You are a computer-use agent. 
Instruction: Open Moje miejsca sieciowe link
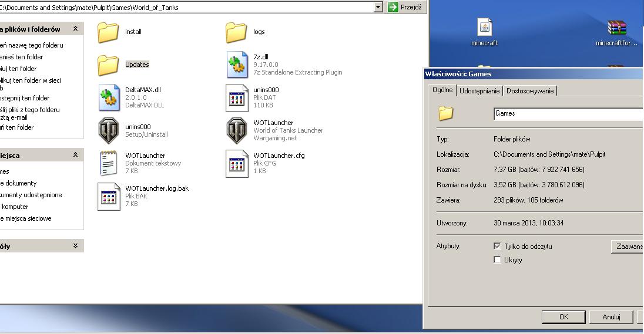[26, 219]
